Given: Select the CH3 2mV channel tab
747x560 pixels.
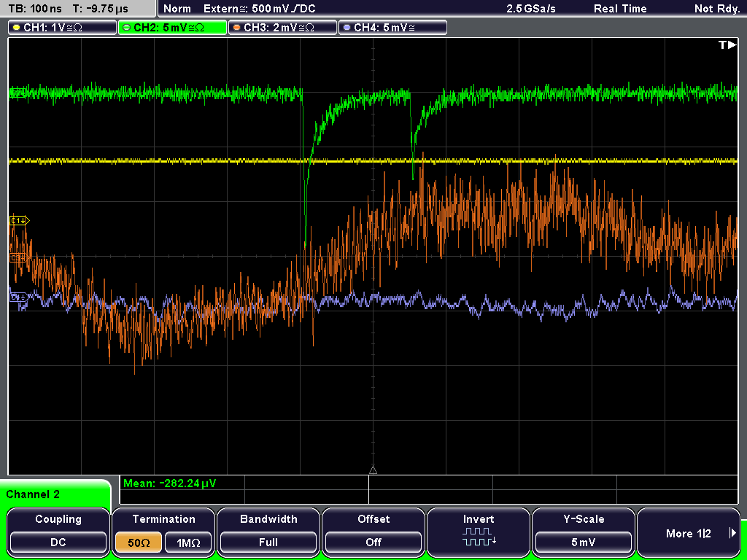Looking at the screenshot, I should pos(282,28).
